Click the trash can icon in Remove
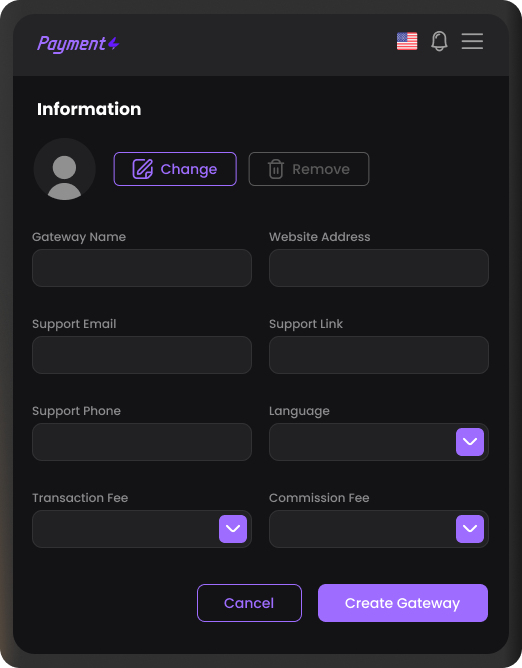This screenshot has height=668, width=522. coord(276,169)
